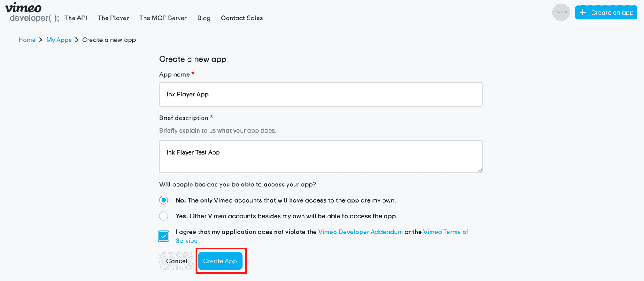Open the Vimeo Developer Addendum link
The height and width of the screenshot is (281, 644).
[361, 232]
